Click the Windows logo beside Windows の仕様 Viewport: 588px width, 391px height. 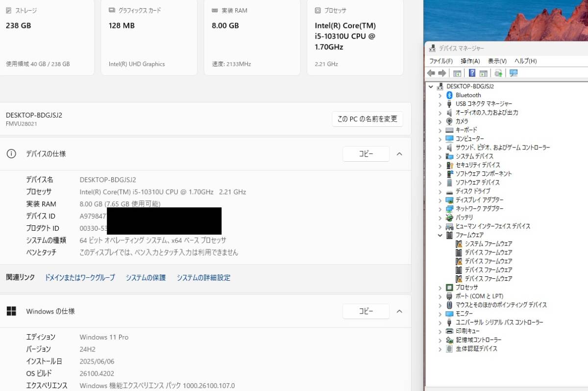point(11,311)
